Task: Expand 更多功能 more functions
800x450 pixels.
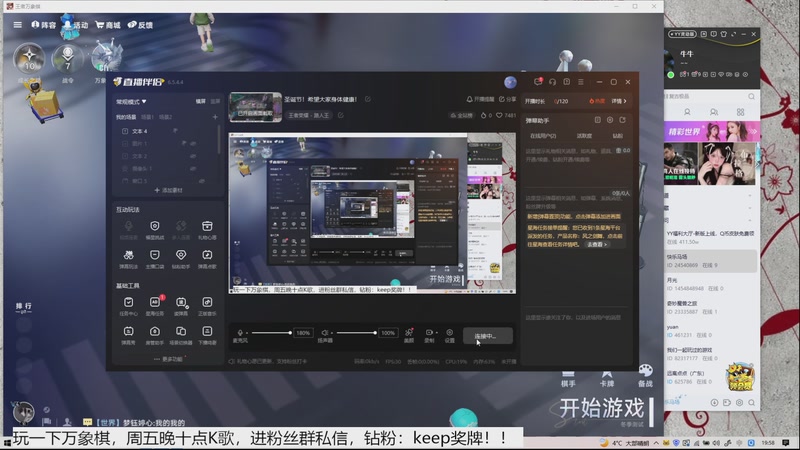Action: 168,359
